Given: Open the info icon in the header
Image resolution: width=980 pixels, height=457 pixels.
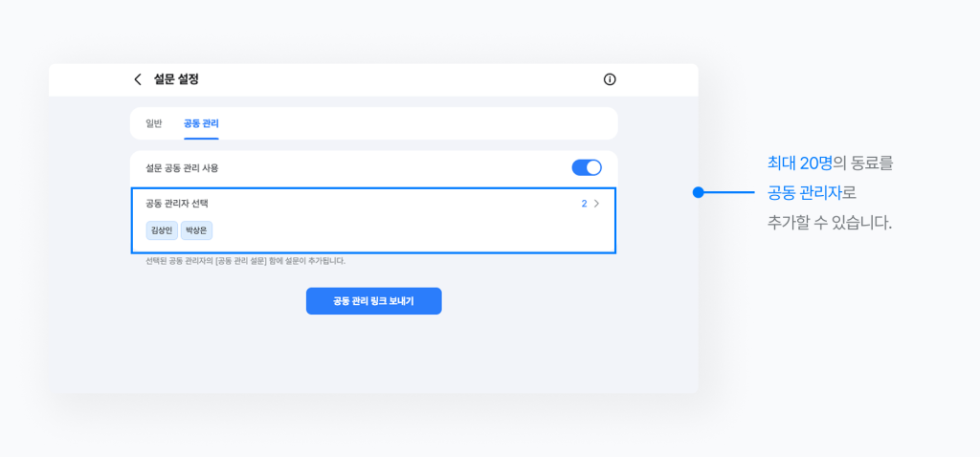Looking at the screenshot, I should pyautogui.click(x=610, y=79).
